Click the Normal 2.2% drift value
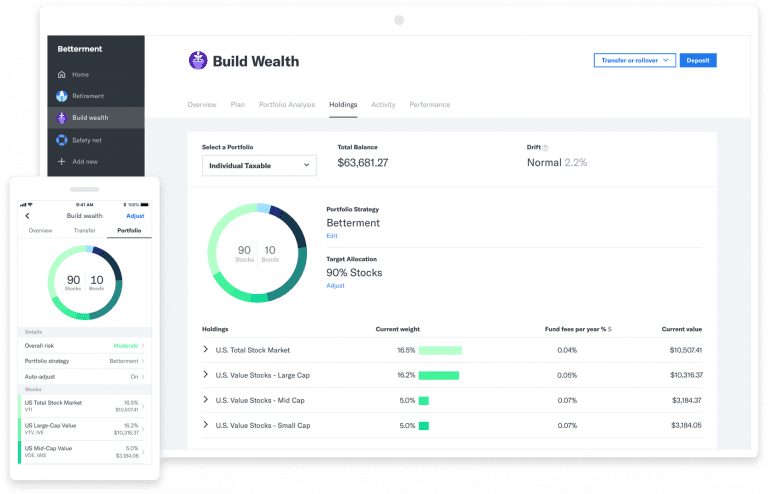 pyautogui.click(x=557, y=163)
